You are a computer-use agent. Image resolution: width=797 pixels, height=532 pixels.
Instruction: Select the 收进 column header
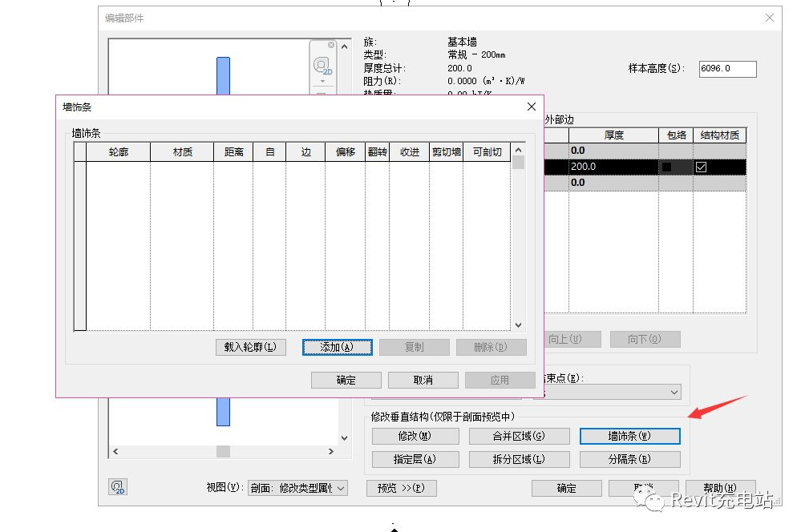[x=409, y=152]
